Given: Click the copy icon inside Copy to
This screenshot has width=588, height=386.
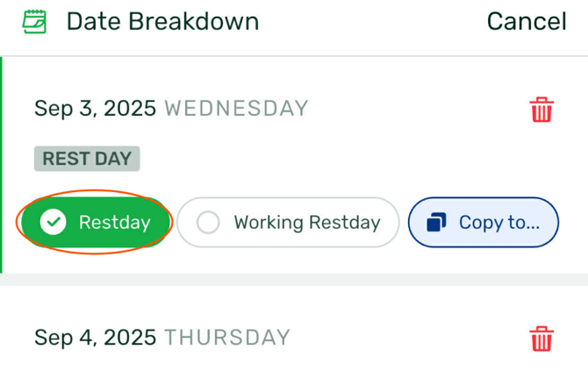Looking at the screenshot, I should point(436,223).
